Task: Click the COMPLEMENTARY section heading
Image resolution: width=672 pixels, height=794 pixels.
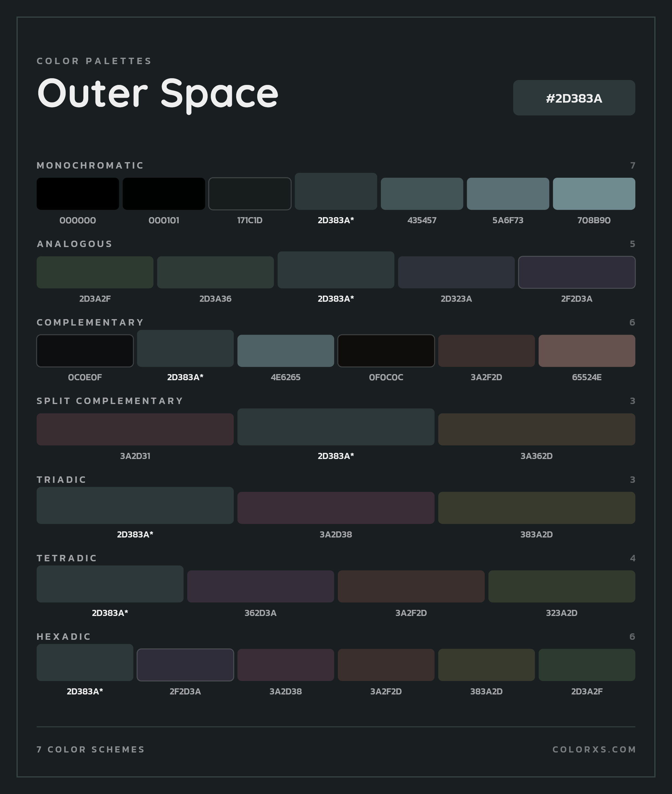Action: click(x=90, y=322)
